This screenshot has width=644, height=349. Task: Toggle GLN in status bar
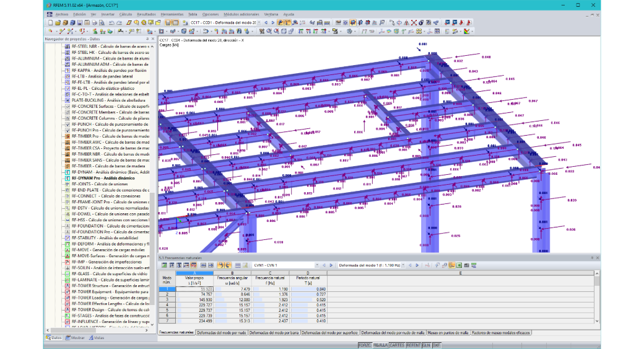[x=426, y=345]
